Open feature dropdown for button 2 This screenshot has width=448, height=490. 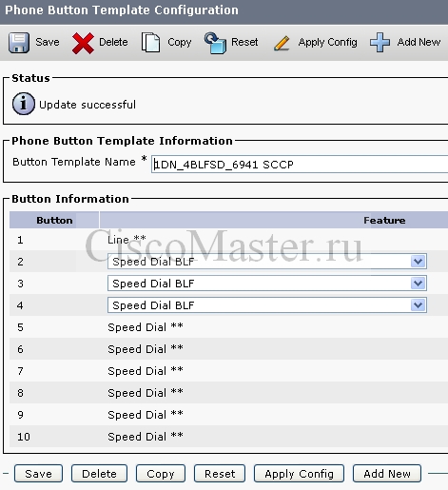(267, 262)
